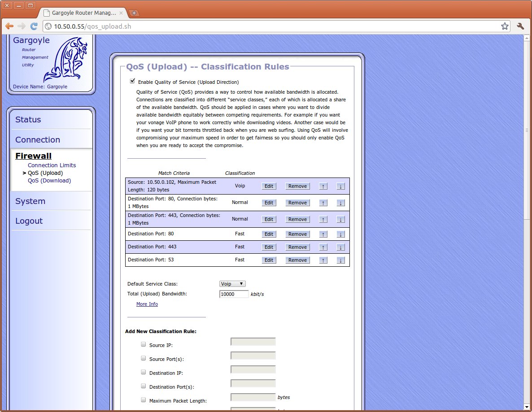Screen dimensions: 532x412
Task: Open the Status menu section
Action: pyautogui.click(x=28, y=119)
